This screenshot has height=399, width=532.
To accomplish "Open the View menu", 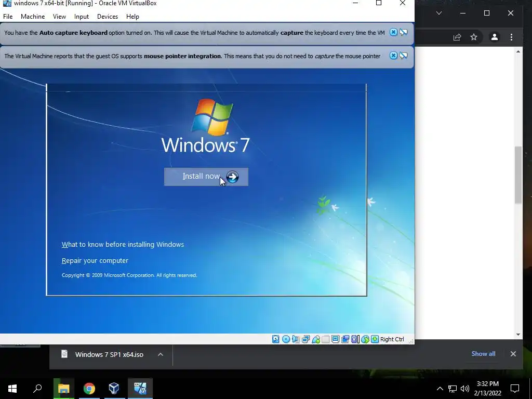I will click(x=59, y=17).
